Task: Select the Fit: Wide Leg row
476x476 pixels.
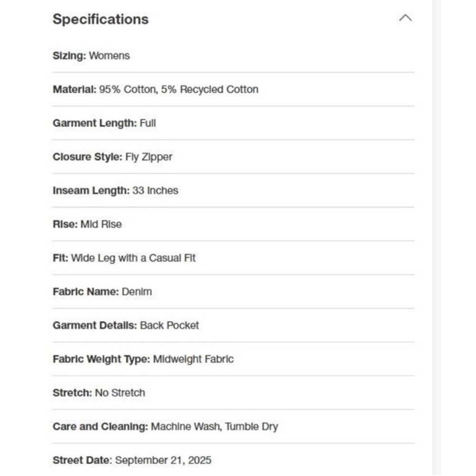Action: (x=233, y=258)
